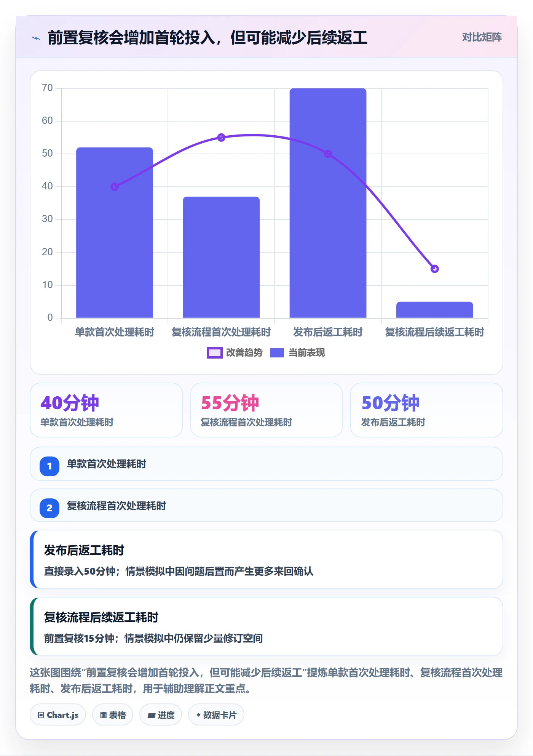
Task: Click the square icon in Chart.js tag
Action: pyautogui.click(x=41, y=715)
